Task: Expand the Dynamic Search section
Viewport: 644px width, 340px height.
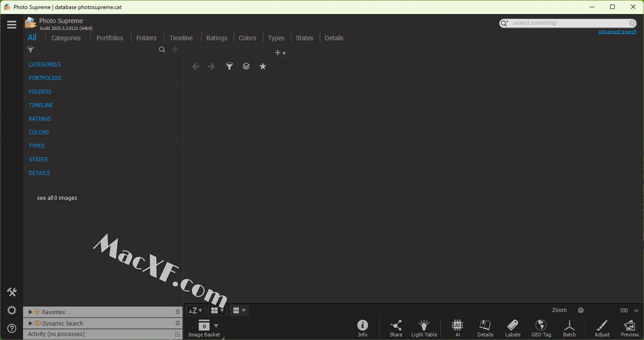Action: (31, 323)
